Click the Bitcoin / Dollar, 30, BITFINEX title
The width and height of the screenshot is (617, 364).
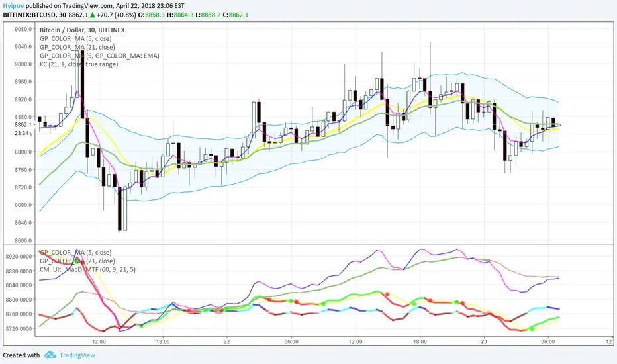point(82,30)
